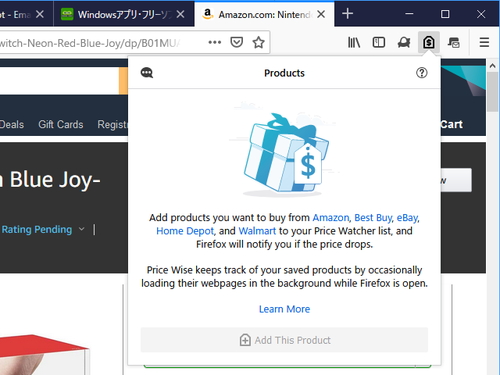
Task: Open the Best Buy link
Action: 373,218
